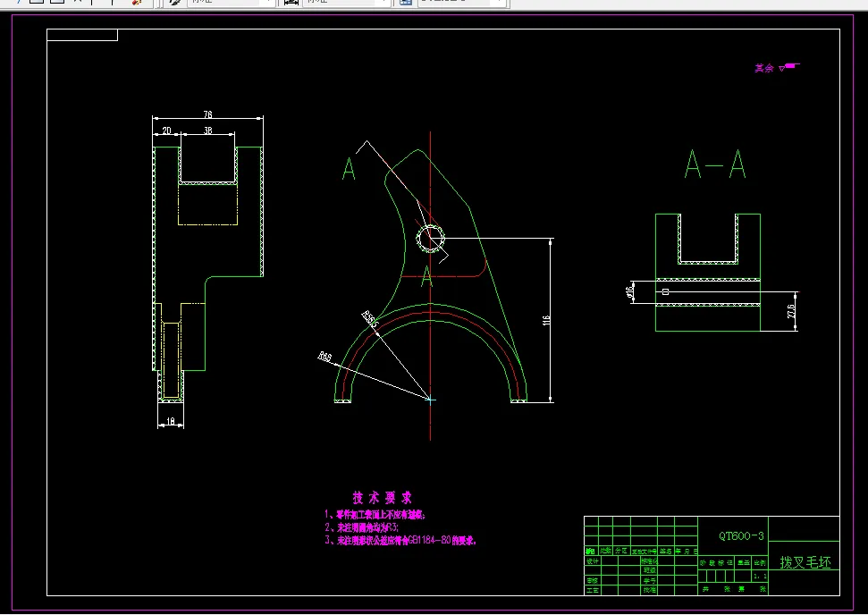Pick the cyan arc center point marker
The width and height of the screenshot is (868, 615).
pos(430,399)
